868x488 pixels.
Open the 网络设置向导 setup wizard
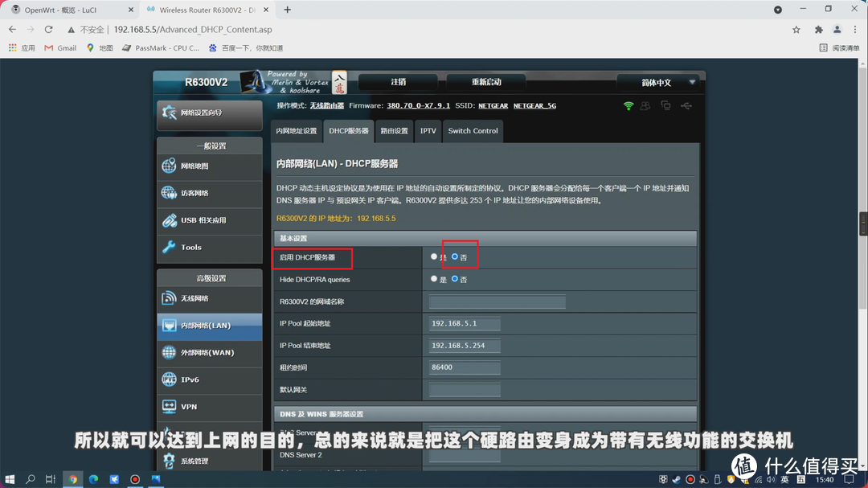coord(209,113)
